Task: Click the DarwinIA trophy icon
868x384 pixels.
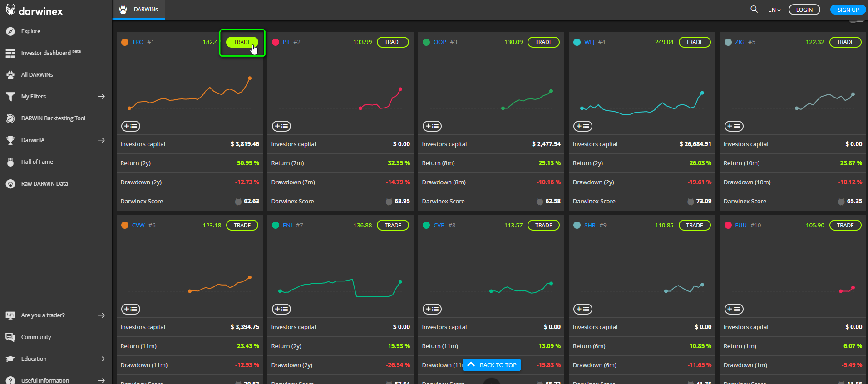Action: click(x=10, y=140)
